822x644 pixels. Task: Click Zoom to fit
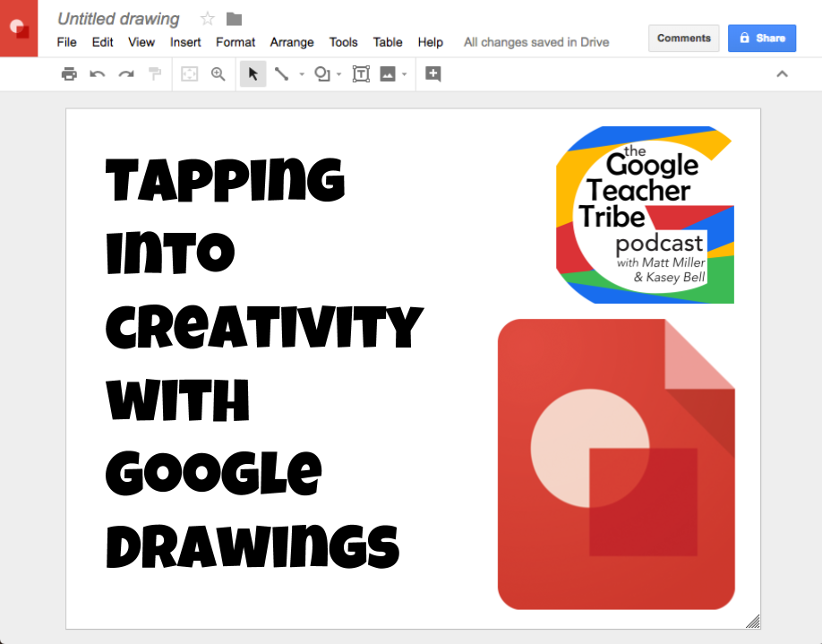point(189,74)
